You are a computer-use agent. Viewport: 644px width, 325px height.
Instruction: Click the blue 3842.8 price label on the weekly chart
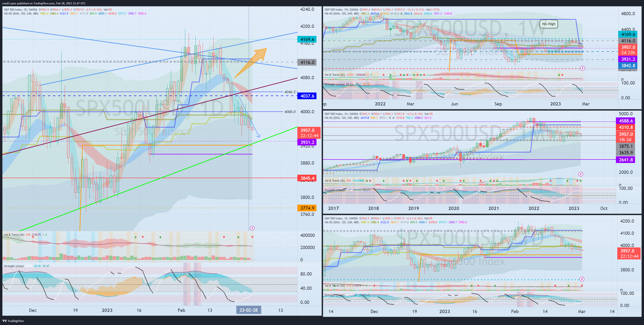click(x=628, y=66)
